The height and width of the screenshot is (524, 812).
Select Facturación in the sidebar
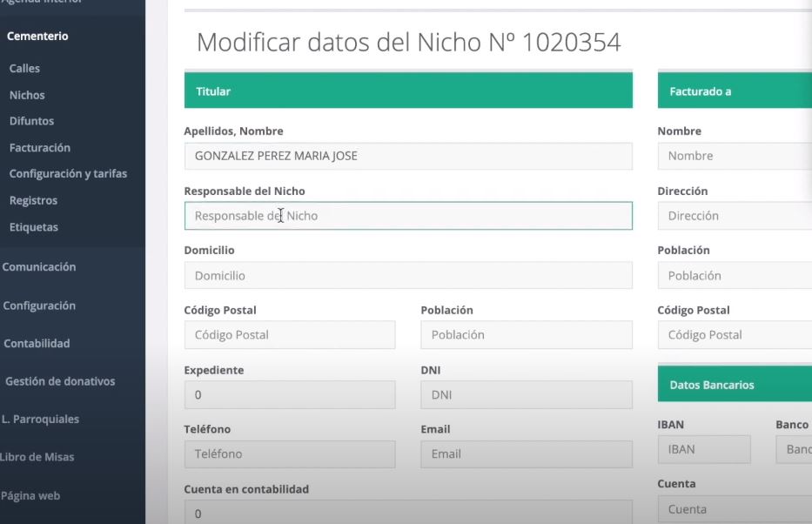[40, 148]
